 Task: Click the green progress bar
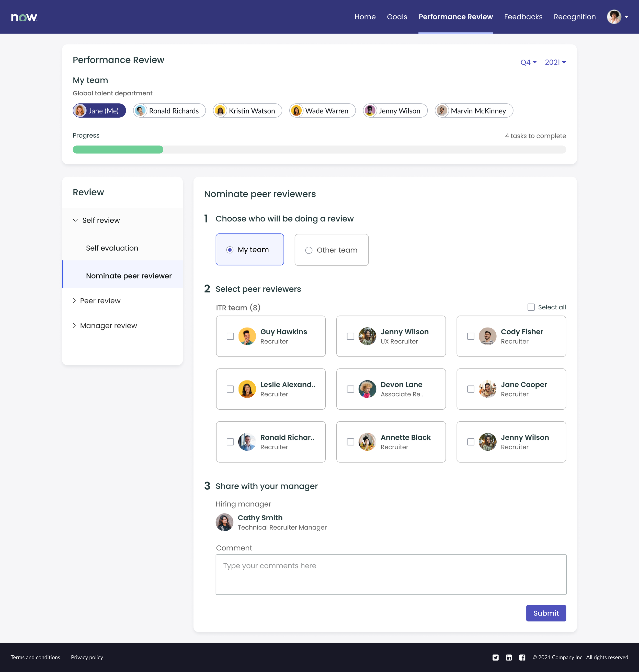[118, 150]
